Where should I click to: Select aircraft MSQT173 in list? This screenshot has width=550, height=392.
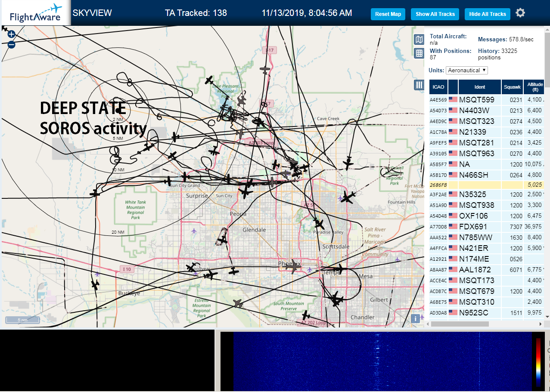487,281
